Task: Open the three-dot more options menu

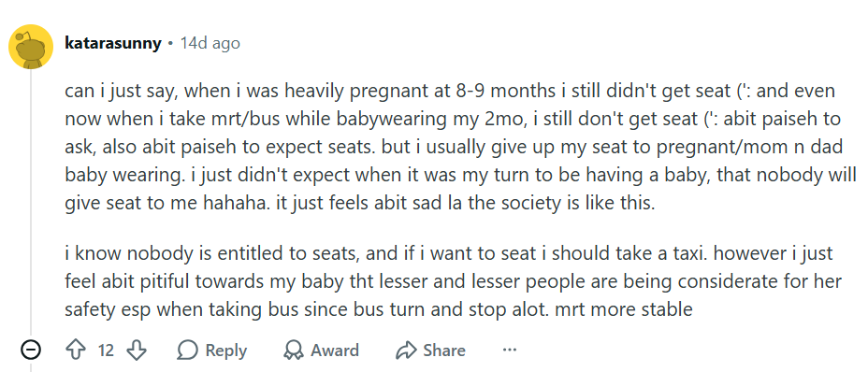Action: point(509,350)
